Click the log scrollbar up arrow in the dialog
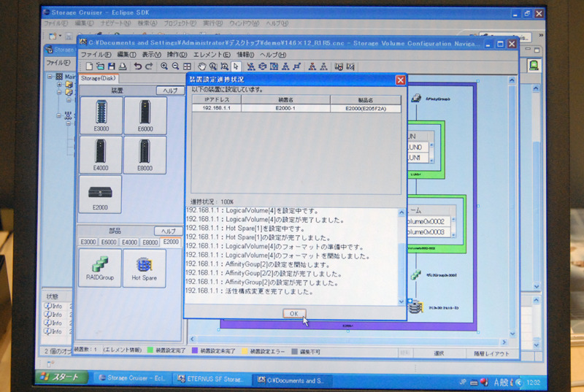 tap(401, 213)
